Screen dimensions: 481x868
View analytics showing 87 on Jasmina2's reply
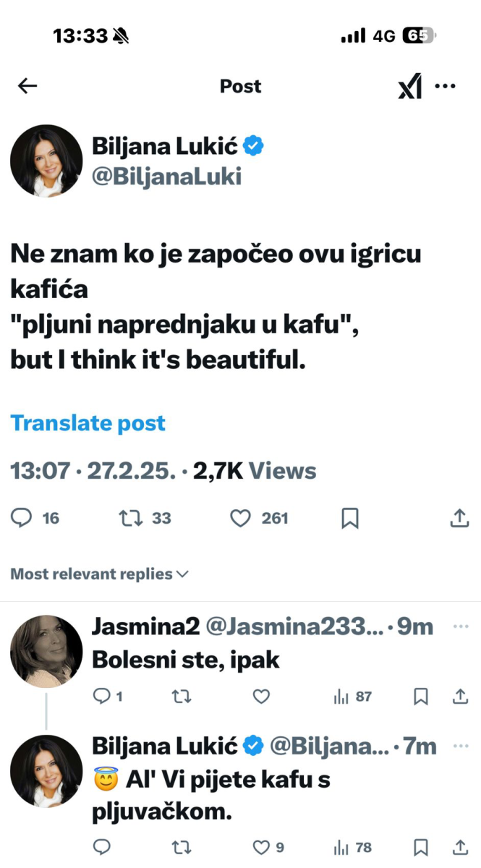tap(352, 697)
